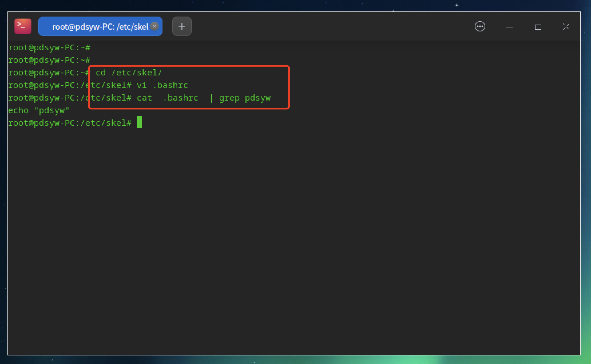Viewport: 591px width, 364px height.
Task: Close the /etc/skel terminal tab
Action: coord(154,26)
